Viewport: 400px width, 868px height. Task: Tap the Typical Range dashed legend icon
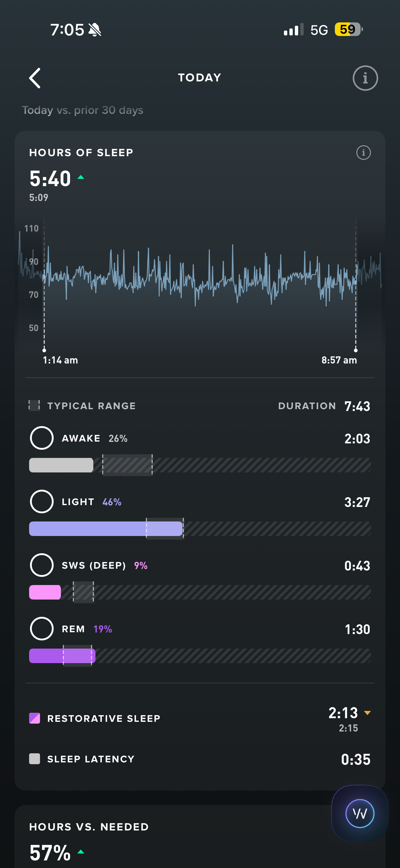point(34,405)
